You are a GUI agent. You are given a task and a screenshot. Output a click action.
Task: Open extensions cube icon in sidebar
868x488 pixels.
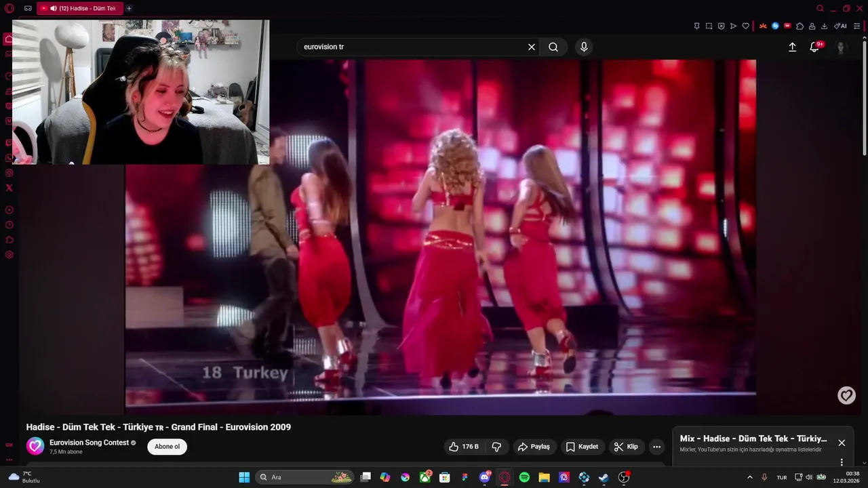pos(9,240)
